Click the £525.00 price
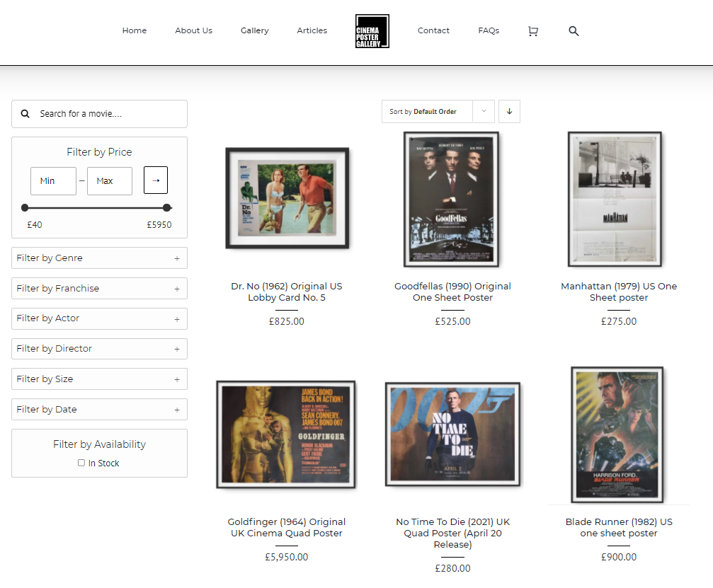The height and width of the screenshot is (588, 713). pyautogui.click(x=453, y=321)
